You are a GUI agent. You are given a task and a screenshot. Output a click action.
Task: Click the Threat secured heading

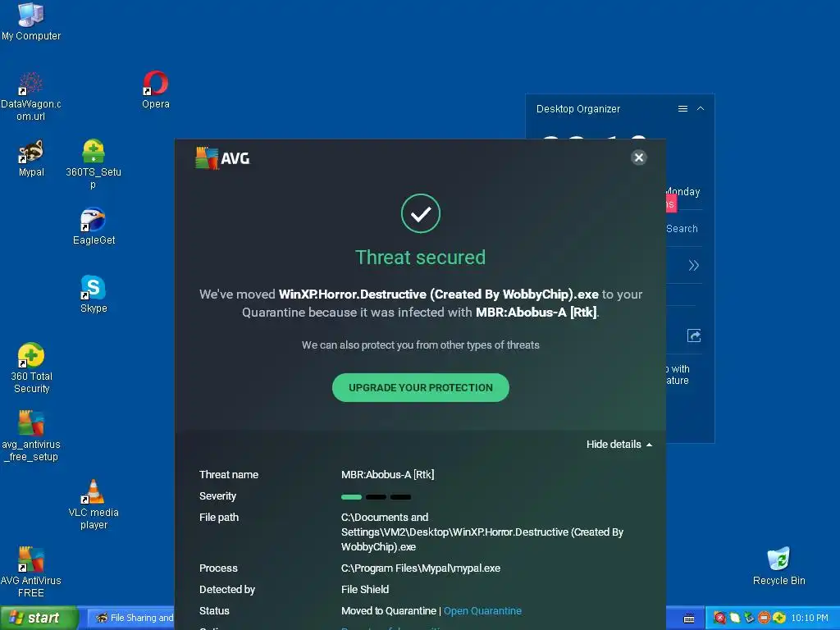(x=421, y=257)
